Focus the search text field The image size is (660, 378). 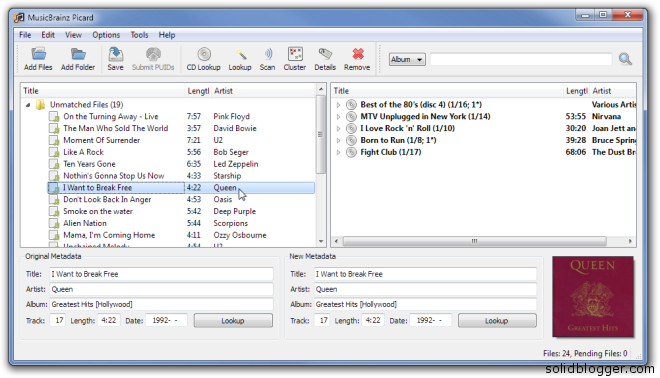pos(521,59)
